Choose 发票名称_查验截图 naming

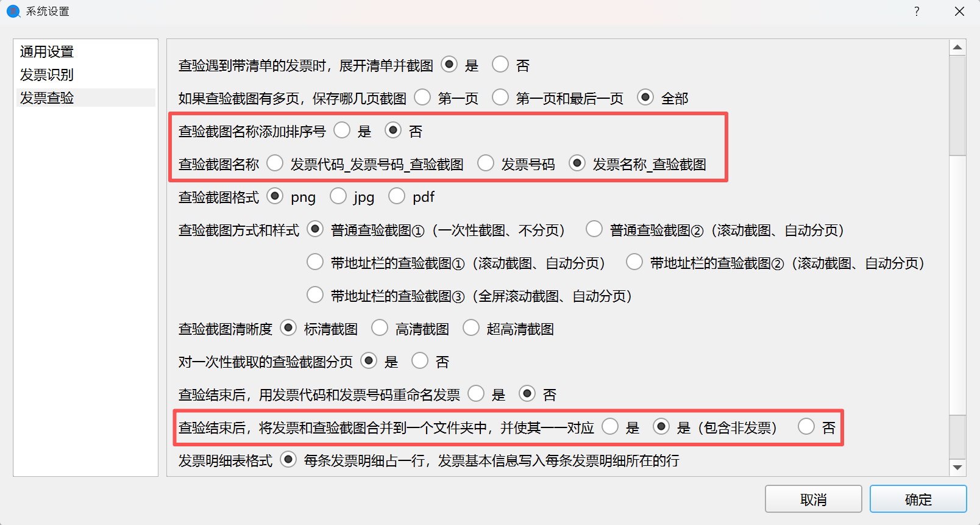click(577, 163)
